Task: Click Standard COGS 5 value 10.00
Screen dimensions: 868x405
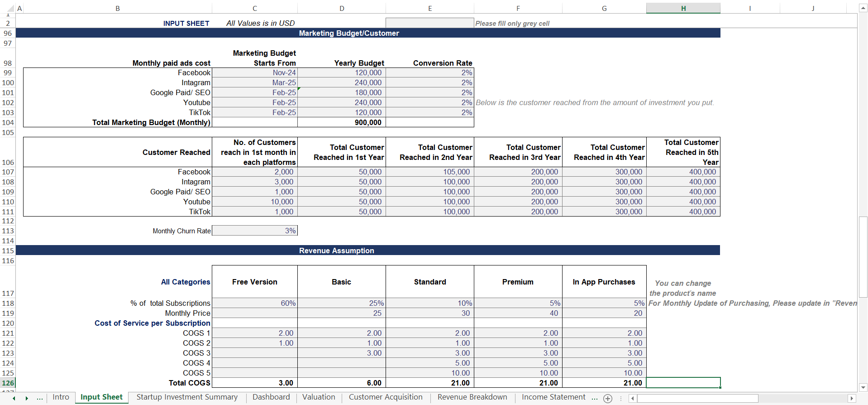Action: pos(430,373)
